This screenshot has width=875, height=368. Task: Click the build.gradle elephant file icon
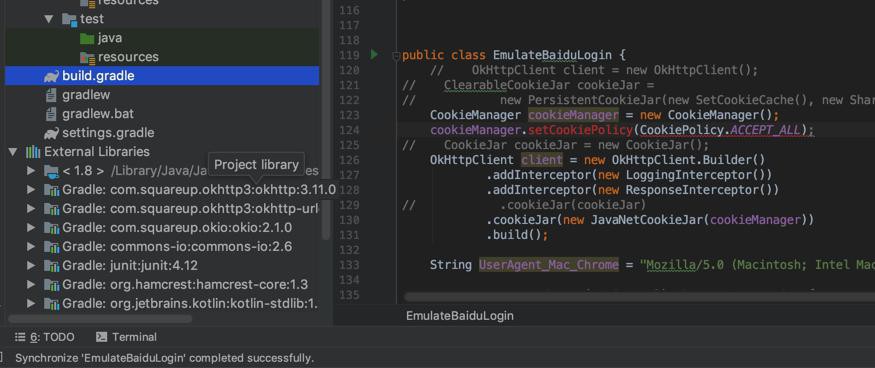51,76
